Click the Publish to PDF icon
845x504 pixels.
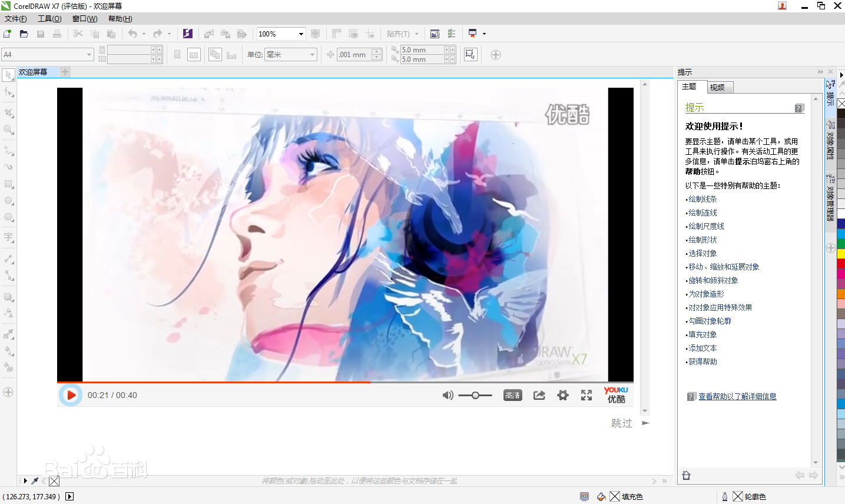click(241, 34)
